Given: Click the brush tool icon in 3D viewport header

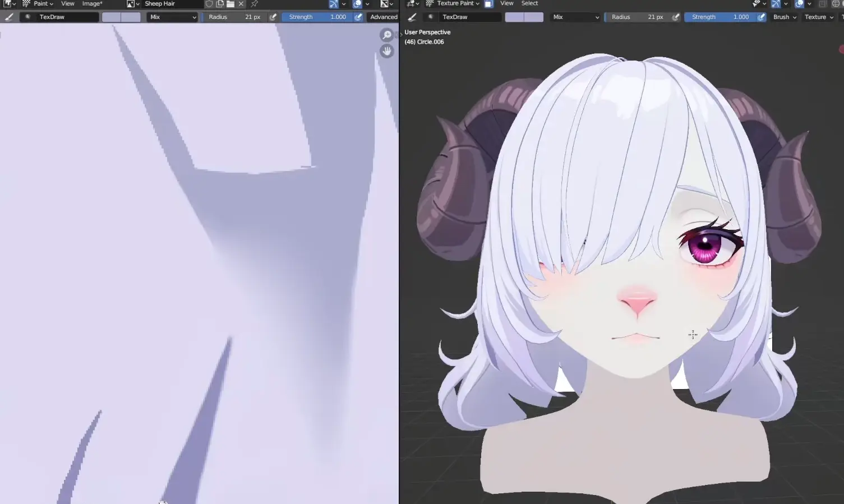Looking at the screenshot, I should pyautogui.click(x=412, y=17).
